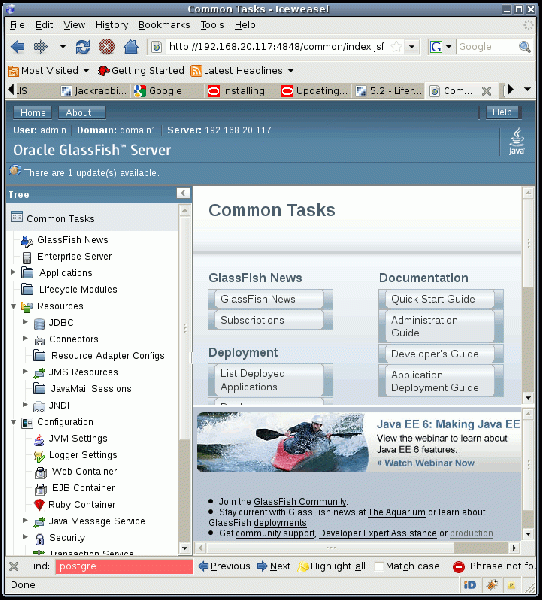Open the Subscriptions task button
542x600 pixels.
tap(270, 320)
